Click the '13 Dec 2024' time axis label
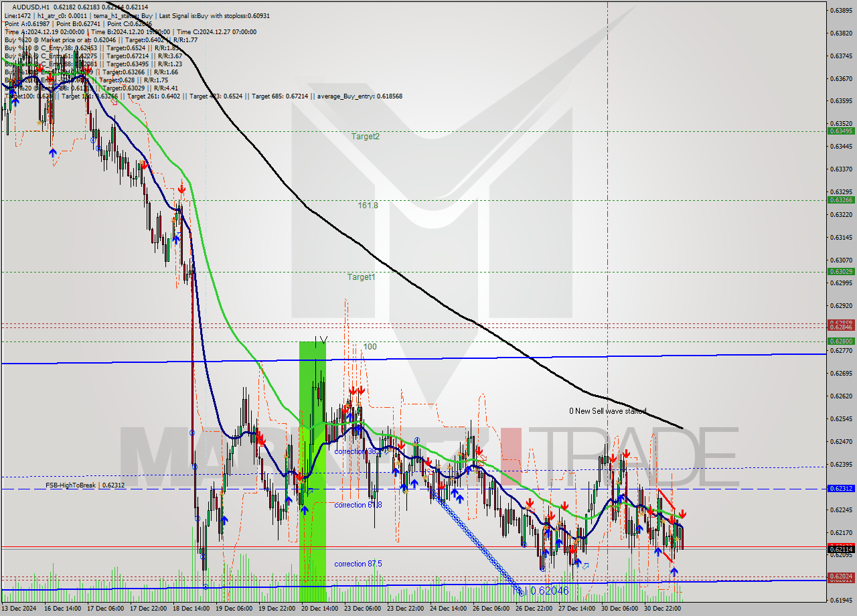This screenshot has height=616, width=857. (x=20, y=609)
